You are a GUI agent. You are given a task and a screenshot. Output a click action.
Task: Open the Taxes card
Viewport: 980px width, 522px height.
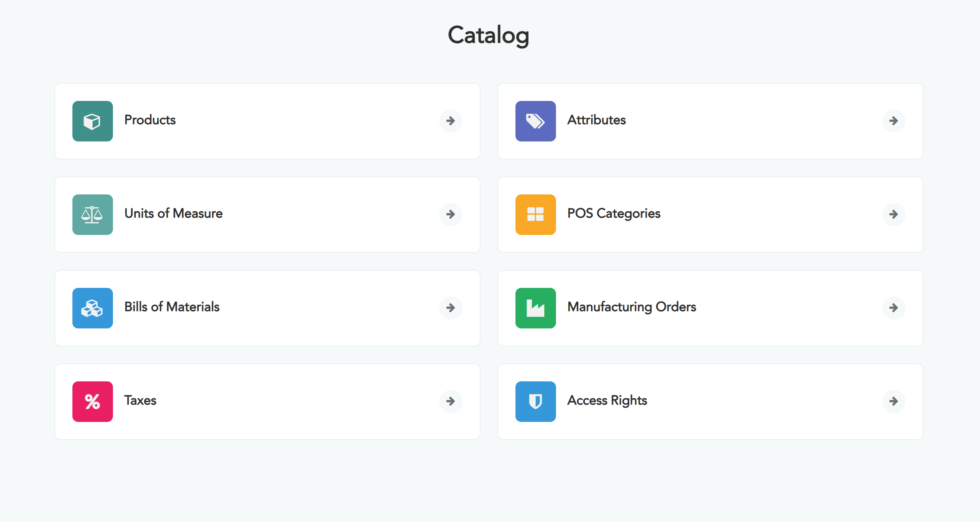point(267,402)
